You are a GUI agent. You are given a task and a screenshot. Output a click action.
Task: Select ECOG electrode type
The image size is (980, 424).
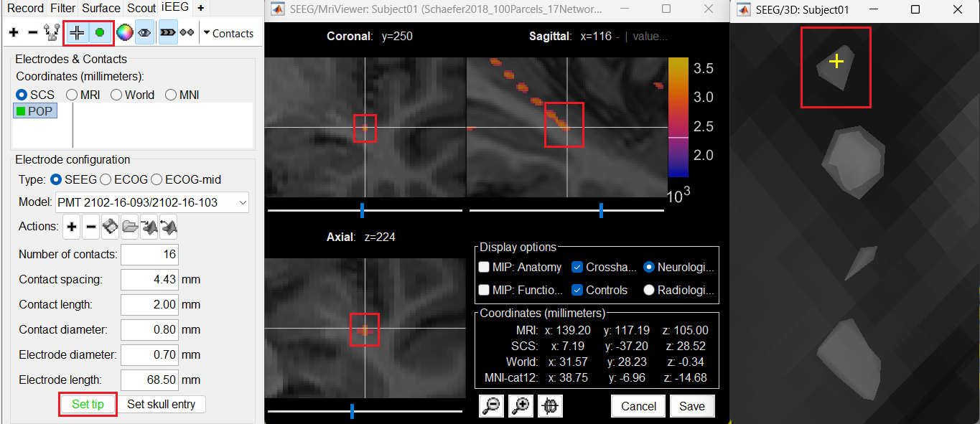[106, 179]
